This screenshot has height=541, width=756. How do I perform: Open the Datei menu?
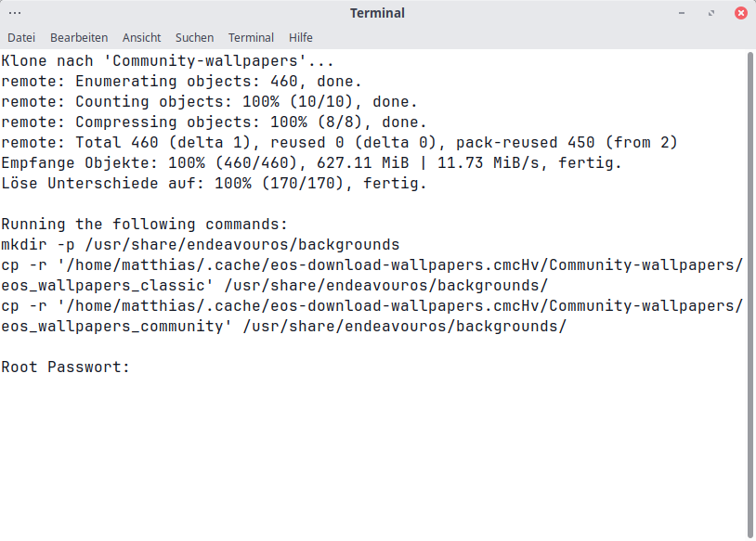21,38
